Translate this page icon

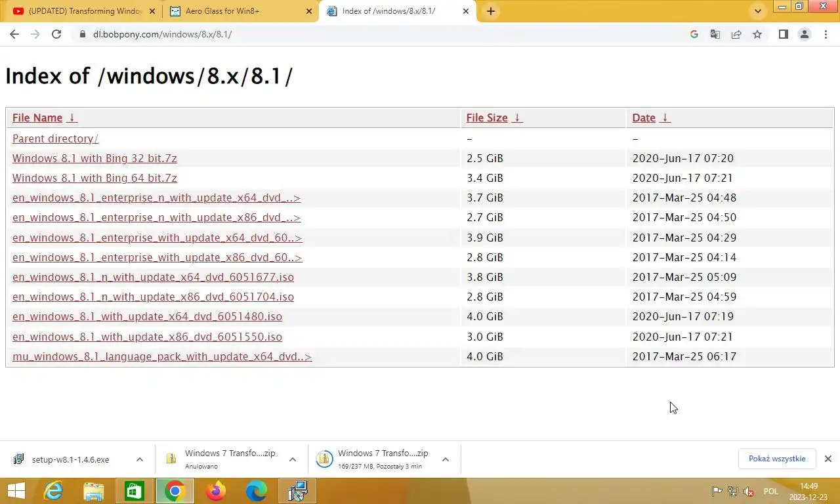pyautogui.click(x=715, y=34)
